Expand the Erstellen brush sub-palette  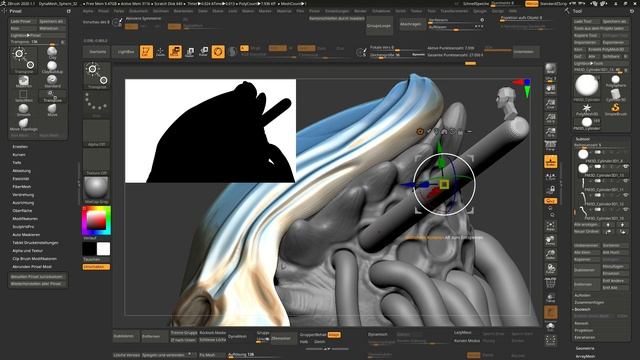click(20, 147)
